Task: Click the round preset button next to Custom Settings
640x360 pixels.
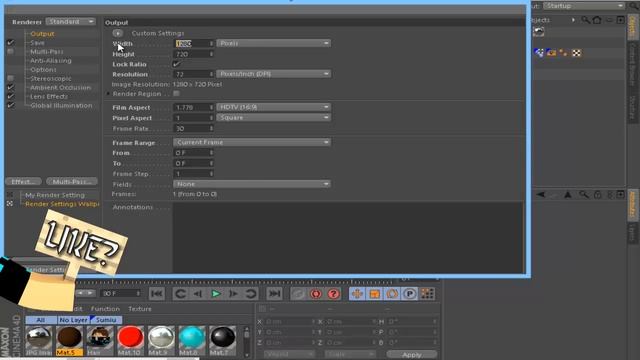Action: [x=118, y=33]
